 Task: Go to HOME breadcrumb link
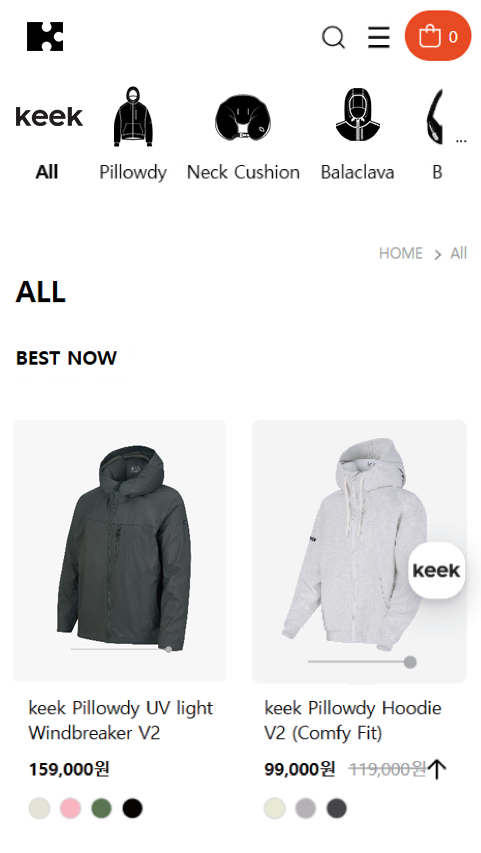click(x=400, y=253)
